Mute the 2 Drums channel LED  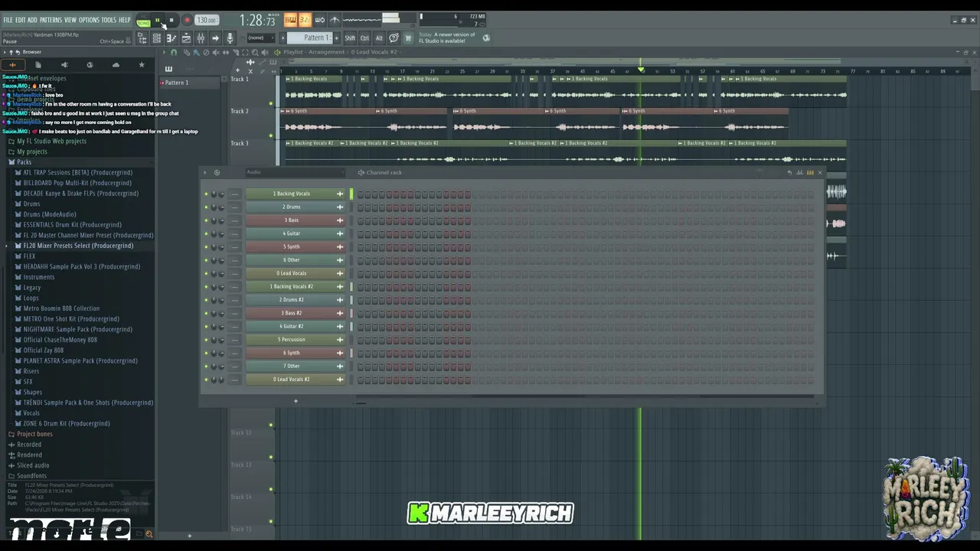pyautogui.click(x=206, y=207)
